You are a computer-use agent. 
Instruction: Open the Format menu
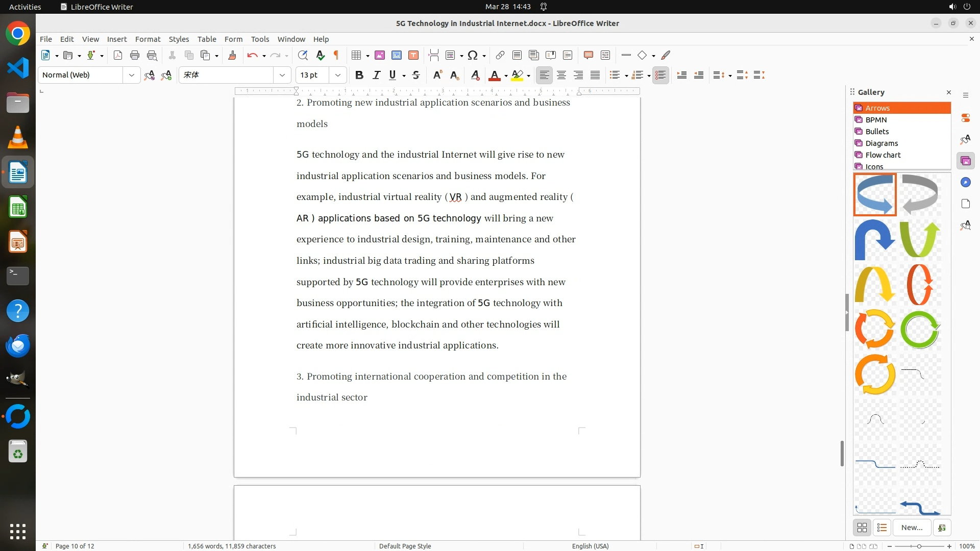pyautogui.click(x=148, y=39)
